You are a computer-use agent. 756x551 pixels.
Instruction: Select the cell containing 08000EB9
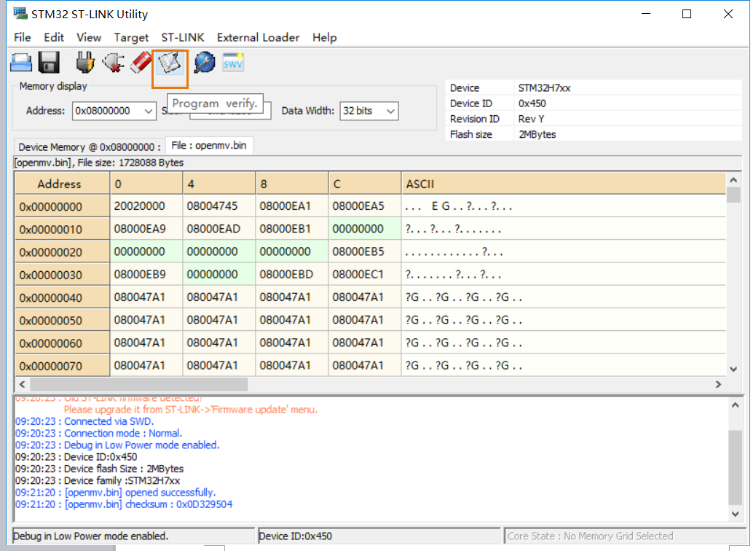tap(146, 274)
